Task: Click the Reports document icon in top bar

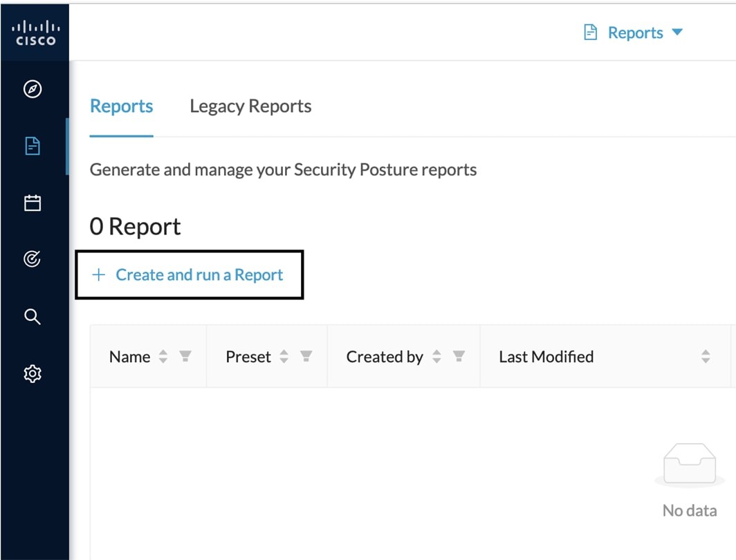Action: [x=589, y=32]
